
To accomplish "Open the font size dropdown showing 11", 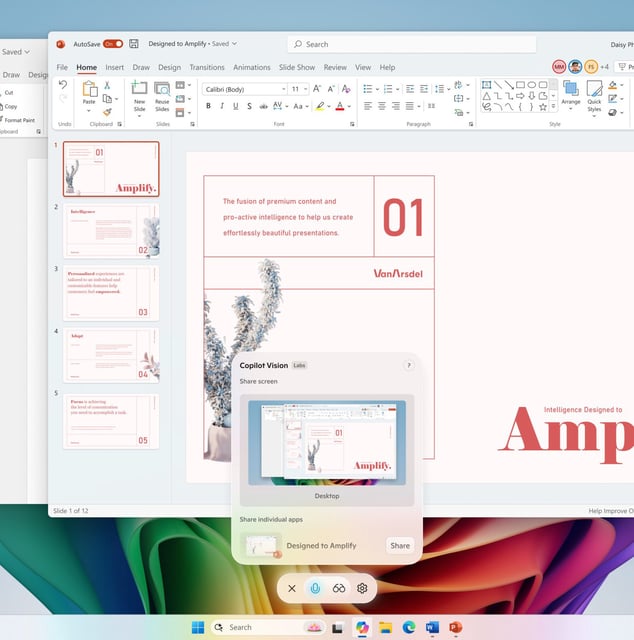I will [299, 89].
